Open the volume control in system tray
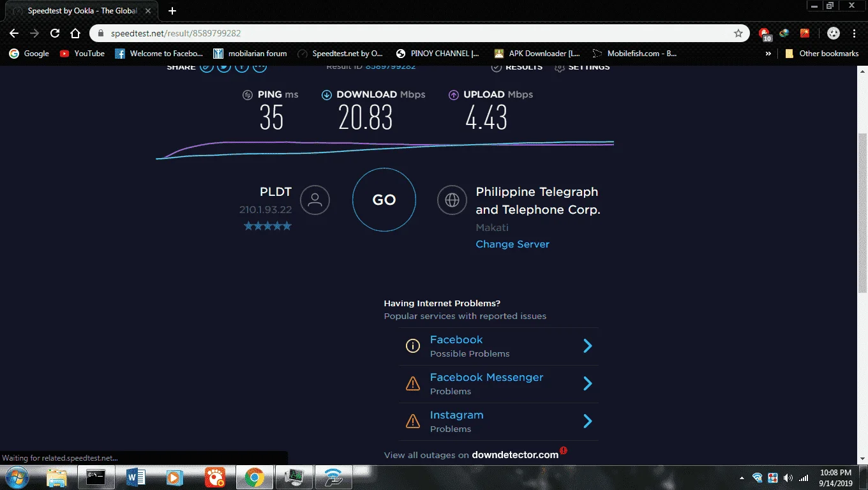Image resolution: width=868 pixels, height=490 pixels. coord(788,478)
